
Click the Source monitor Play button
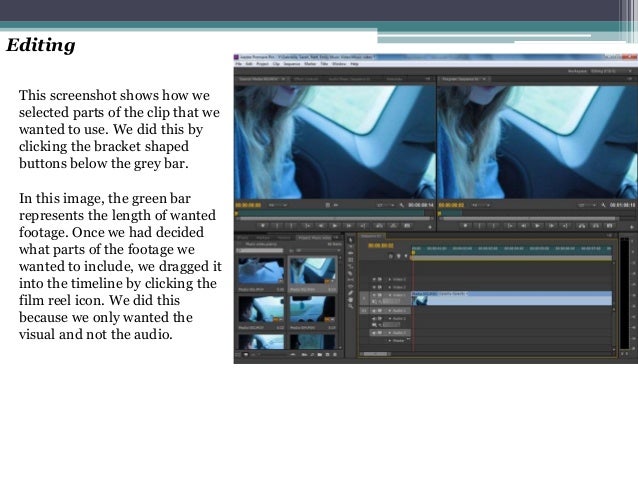pos(335,226)
